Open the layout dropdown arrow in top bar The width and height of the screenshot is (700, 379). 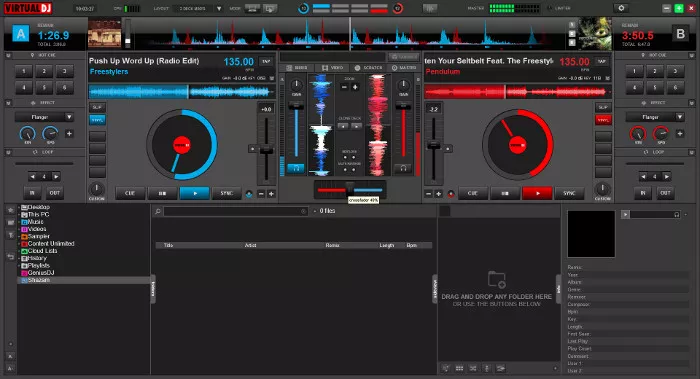(x=219, y=8)
